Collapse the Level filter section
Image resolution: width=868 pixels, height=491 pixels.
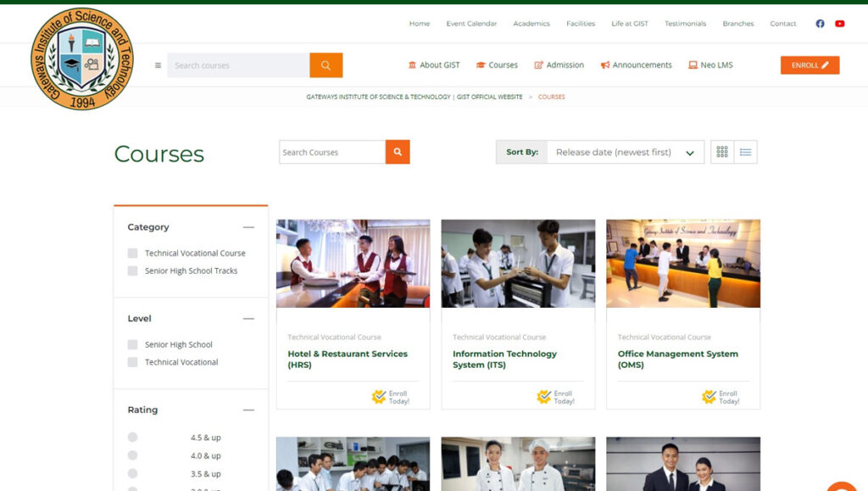click(x=248, y=319)
